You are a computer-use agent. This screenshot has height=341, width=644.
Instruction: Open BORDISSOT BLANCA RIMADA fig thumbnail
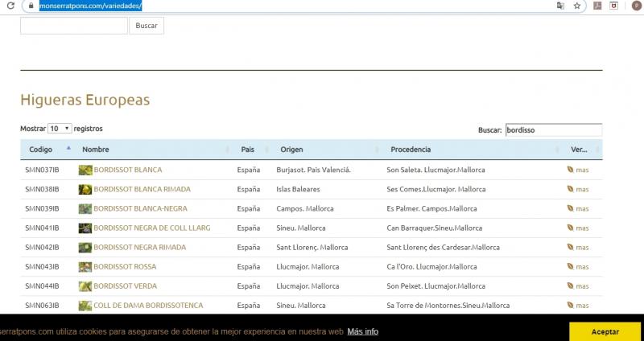point(85,190)
